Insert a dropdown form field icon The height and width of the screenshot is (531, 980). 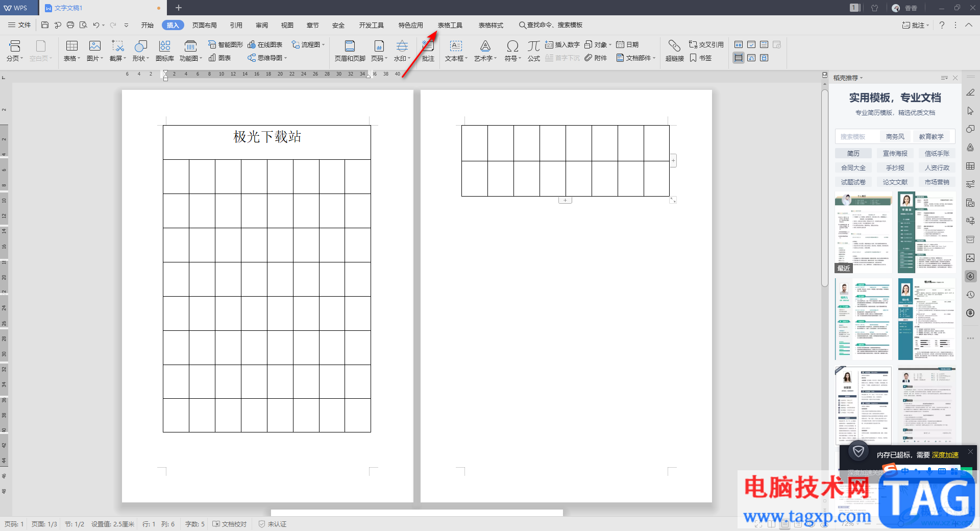764,45
